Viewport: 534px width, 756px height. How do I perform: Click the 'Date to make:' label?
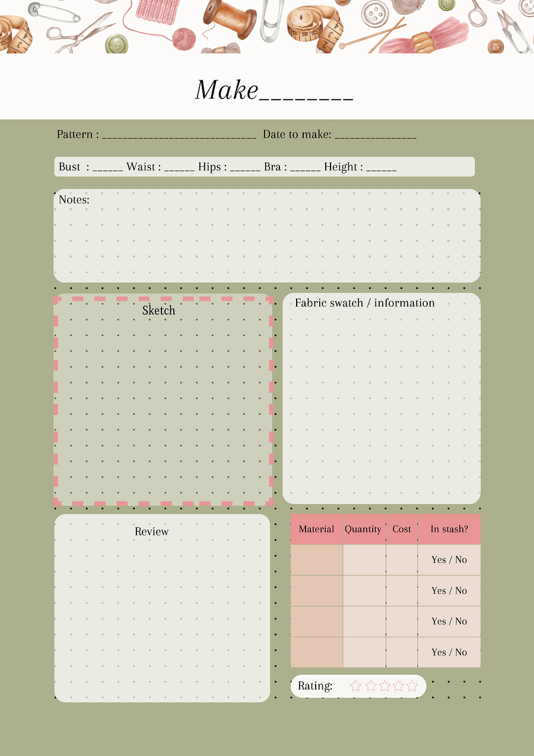297,134
